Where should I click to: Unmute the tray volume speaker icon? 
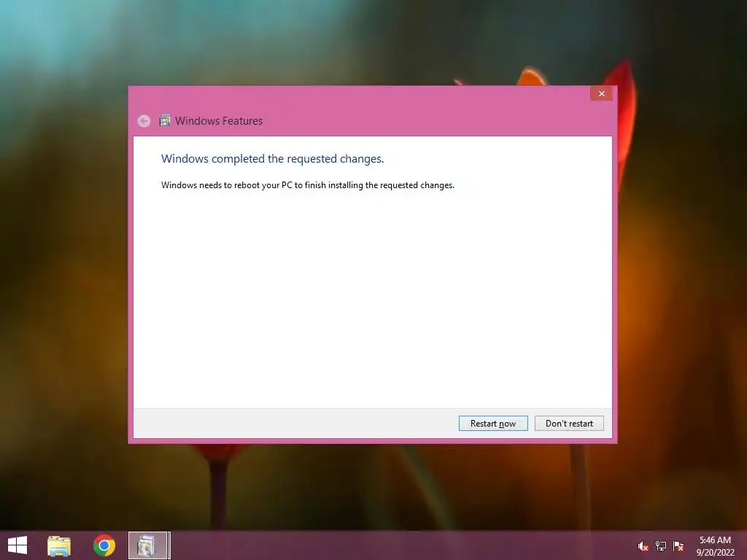643,546
